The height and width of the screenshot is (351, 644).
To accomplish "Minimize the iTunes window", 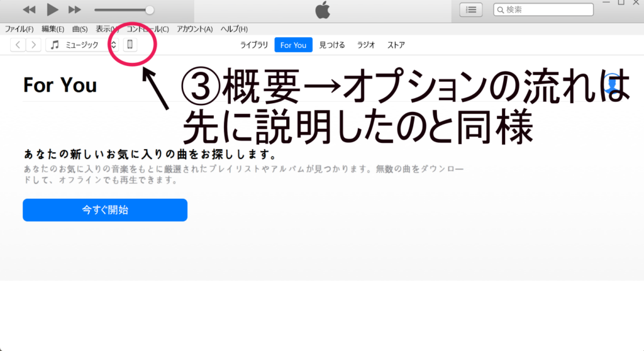I will (x=606, y=3).
